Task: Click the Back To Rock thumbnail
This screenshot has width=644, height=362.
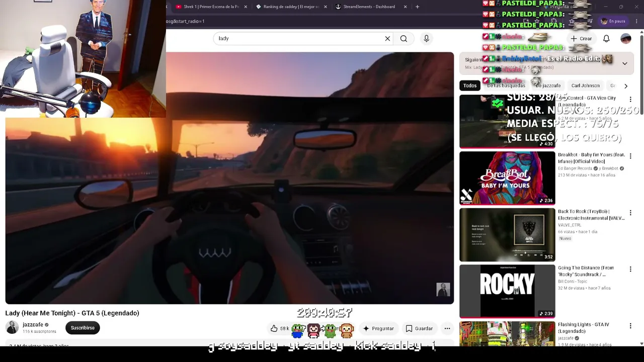Action: coord(507,235)
